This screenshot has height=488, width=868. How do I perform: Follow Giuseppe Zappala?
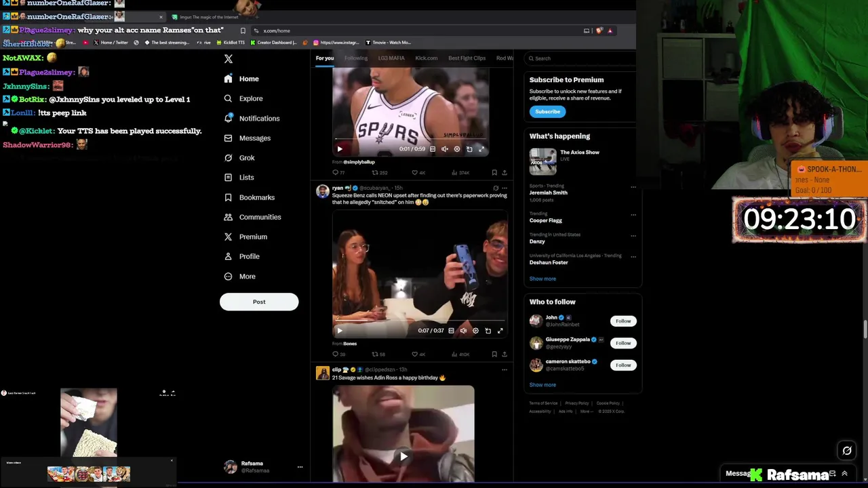coord(623,343)
